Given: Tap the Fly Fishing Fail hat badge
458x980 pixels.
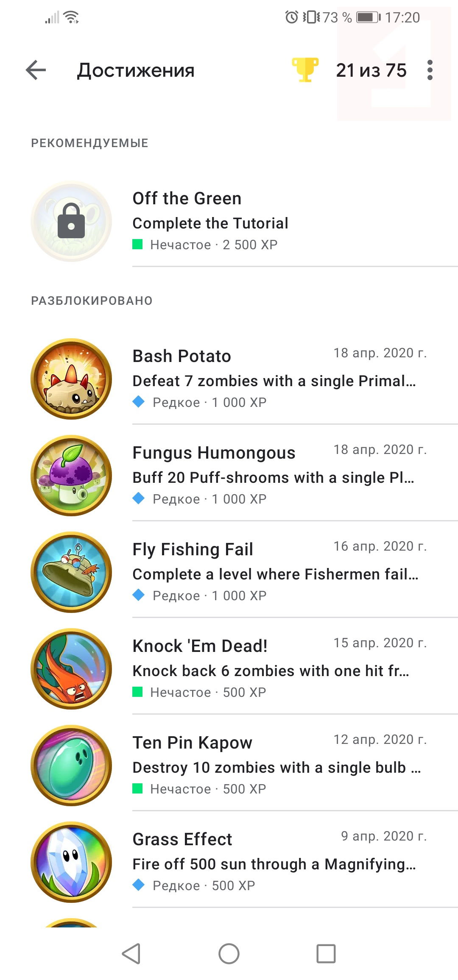Looking at the screenshot, I should [71, 572].
